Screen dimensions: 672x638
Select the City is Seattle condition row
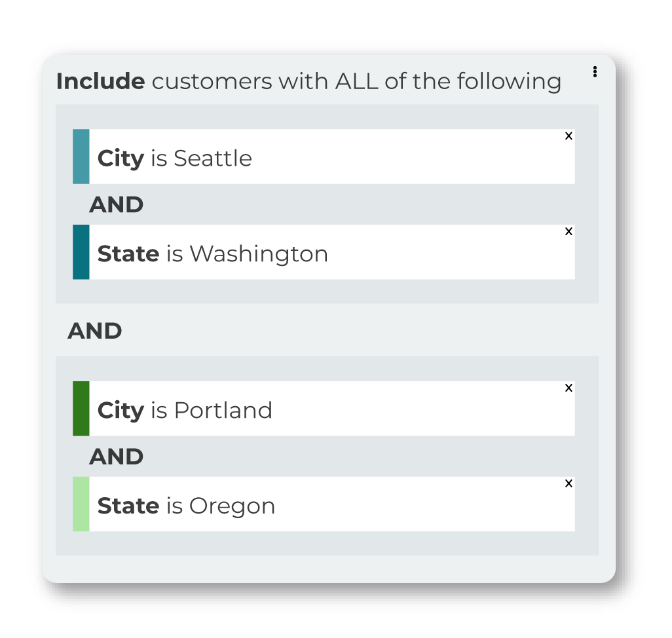pyautogui.click(x=324, y=157)
